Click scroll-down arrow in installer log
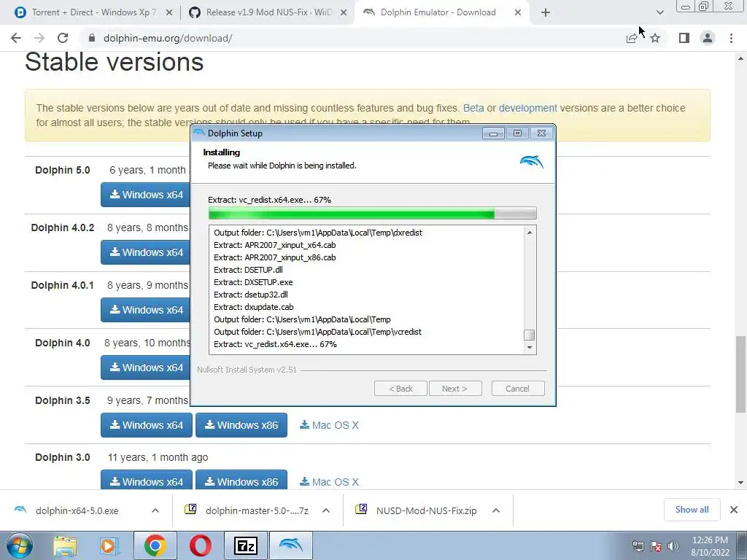Screen dimensions: 747x560 pyautogui.click(x=530, y=348)
